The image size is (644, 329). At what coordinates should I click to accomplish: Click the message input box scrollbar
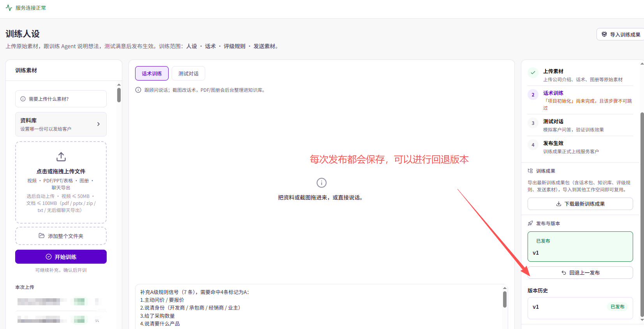[505, 299]
